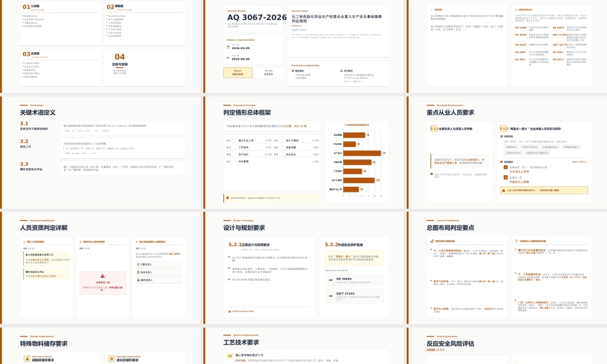Click the play arrow icon beside 2026-09-30

(x=228, y=58)
